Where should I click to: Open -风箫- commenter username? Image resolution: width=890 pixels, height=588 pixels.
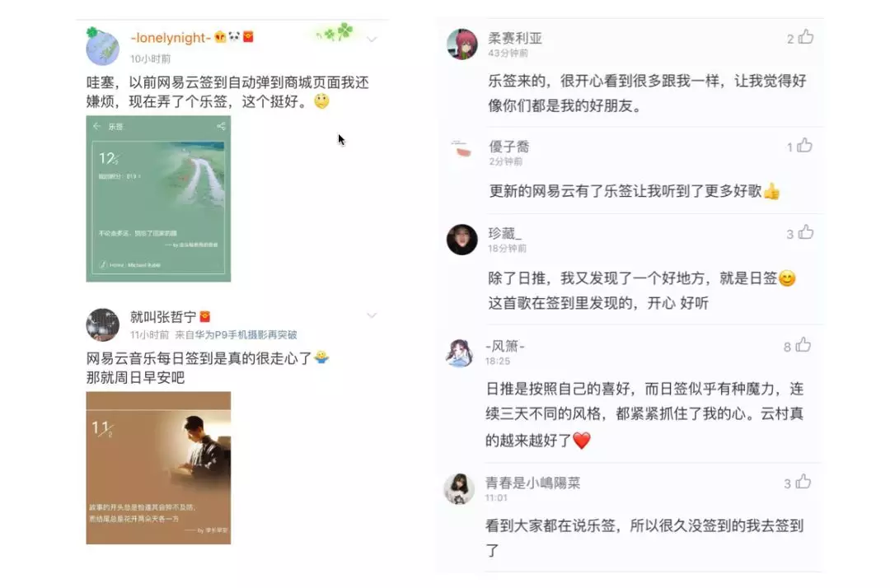(504, 346)
